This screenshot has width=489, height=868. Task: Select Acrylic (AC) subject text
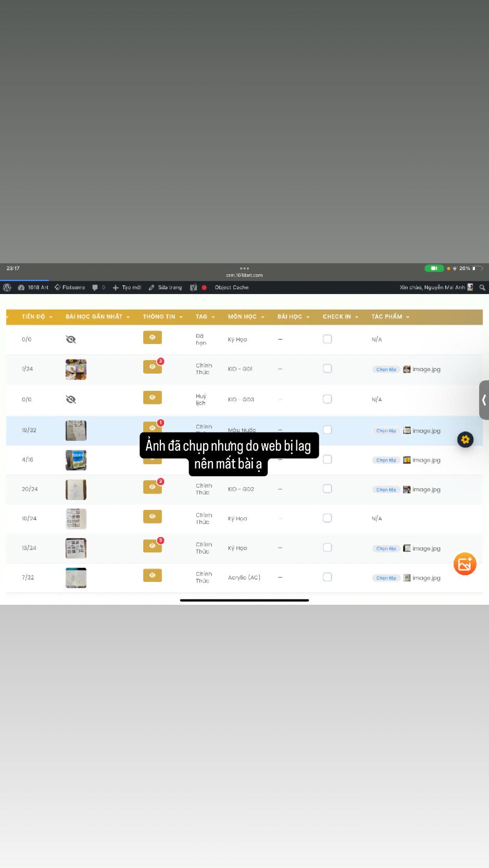pos(244,578)
